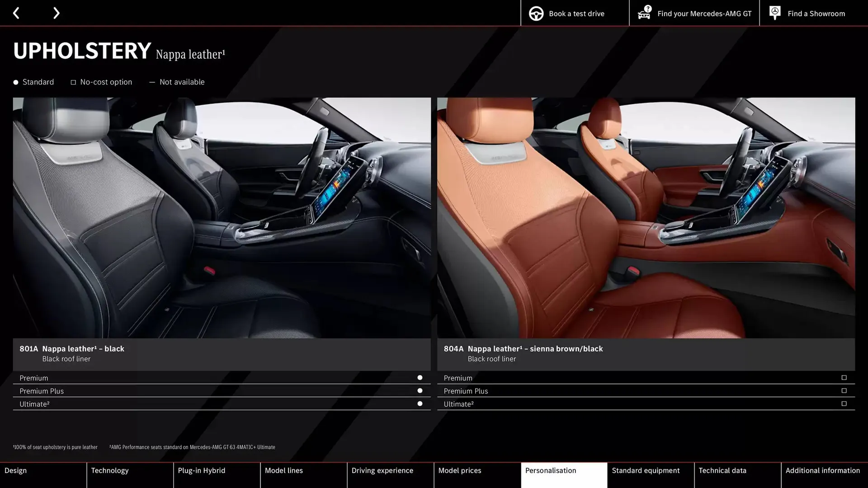Select the Model prices tab
The height and width of the screenshot is (488, 868).
click(477, 475)
